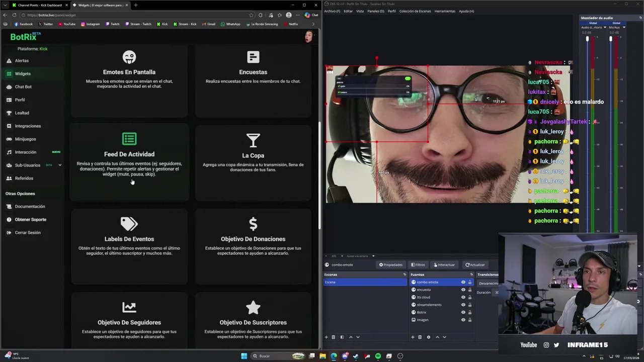
Task: Open Objetivo De Donaciones widget
Action: (253, 246)
